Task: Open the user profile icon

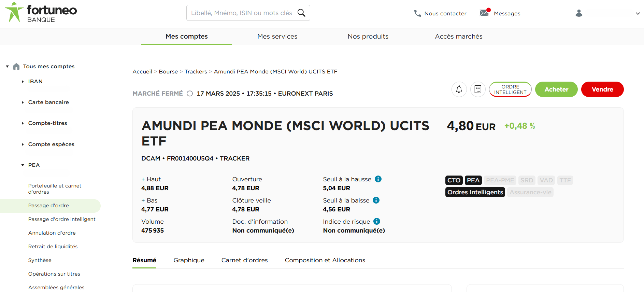Action: click(579, 13)
